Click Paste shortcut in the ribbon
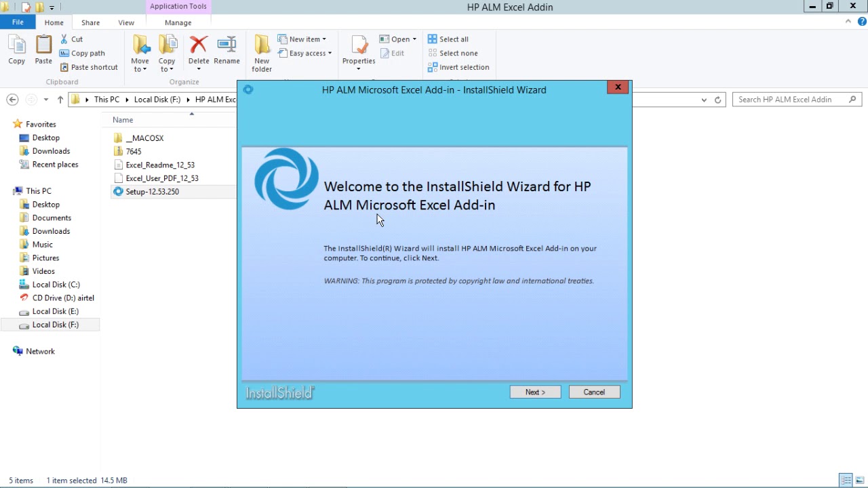This screenshot has height=488, width=868. point(89,67)
